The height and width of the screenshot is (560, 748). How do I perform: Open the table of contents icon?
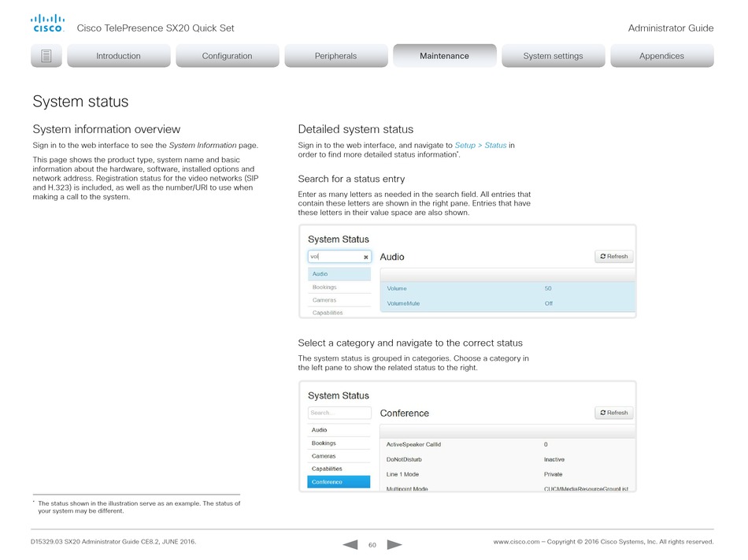(x=46, y=56)
